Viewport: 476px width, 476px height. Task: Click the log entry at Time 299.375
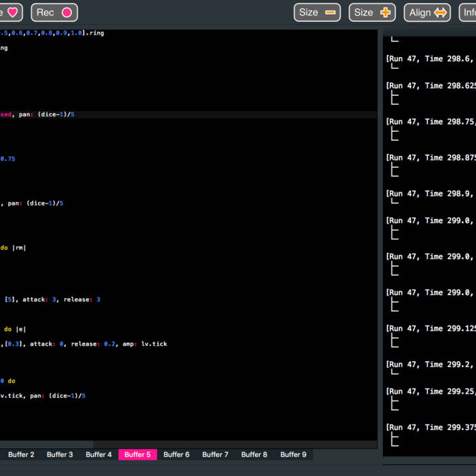[430, 428]
